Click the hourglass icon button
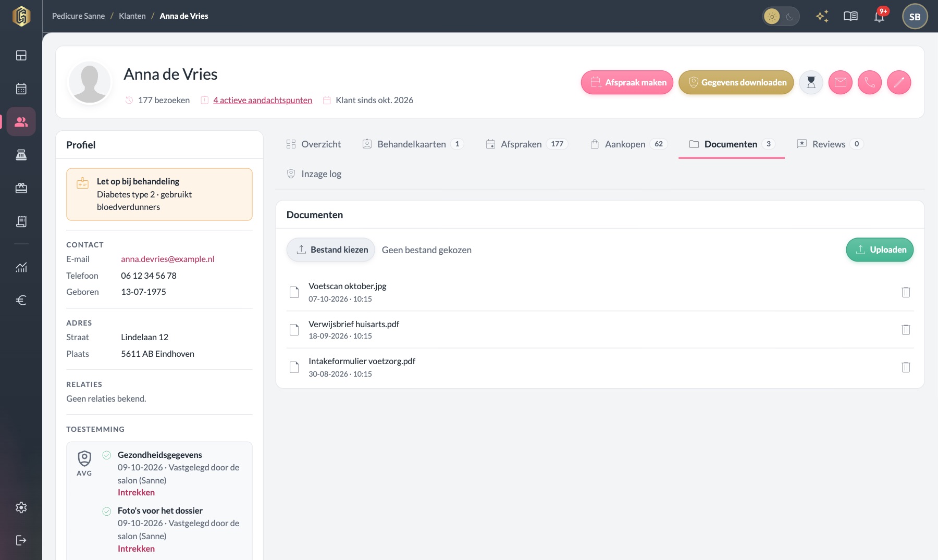Image resolution: width=938 pixels, height=560 pixels. click(x=811, y=82)
